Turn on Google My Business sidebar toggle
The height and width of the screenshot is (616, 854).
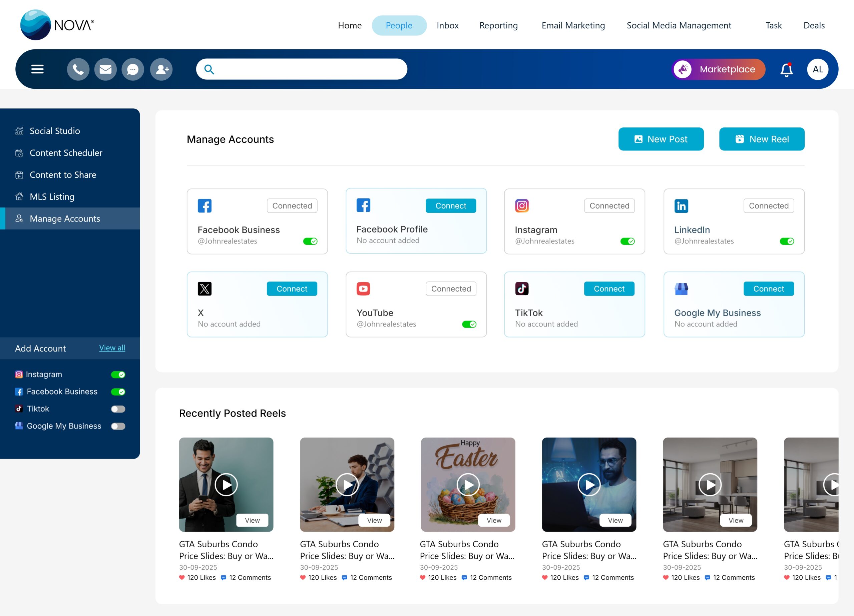pyautogui.click(x=118, y=426)
